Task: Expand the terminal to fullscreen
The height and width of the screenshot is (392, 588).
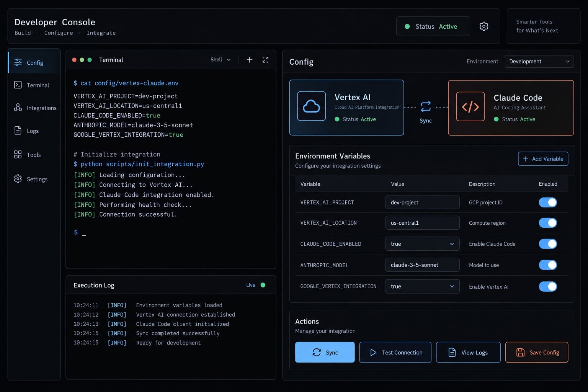Action: coord(265,60)
